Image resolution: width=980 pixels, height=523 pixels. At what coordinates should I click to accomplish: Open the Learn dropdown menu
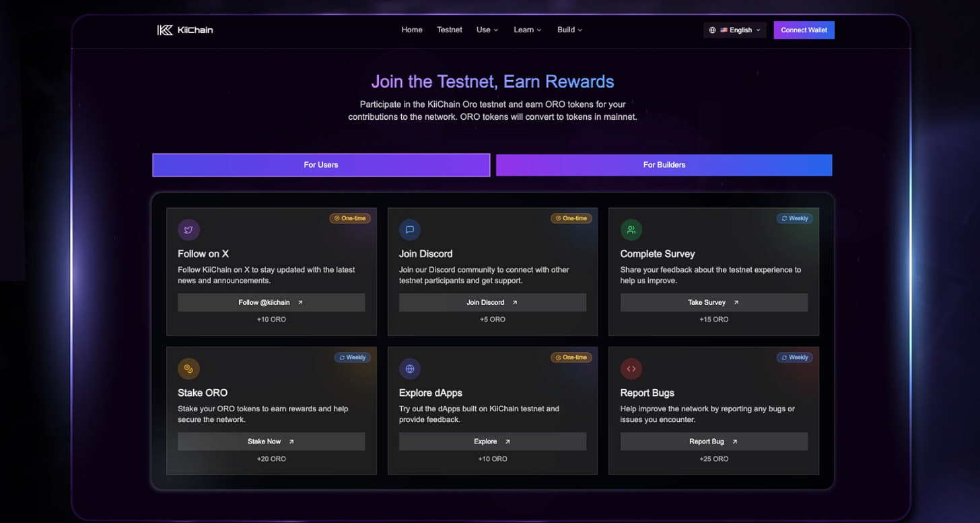[528, 30]
